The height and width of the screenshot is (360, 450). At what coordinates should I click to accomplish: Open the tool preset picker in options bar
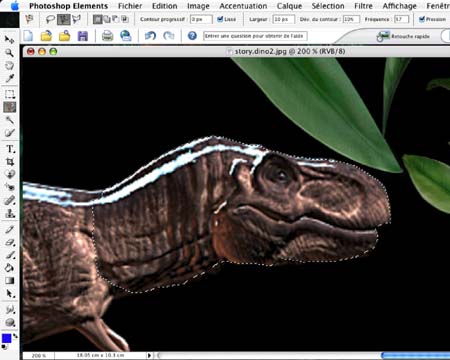[29, 19]
